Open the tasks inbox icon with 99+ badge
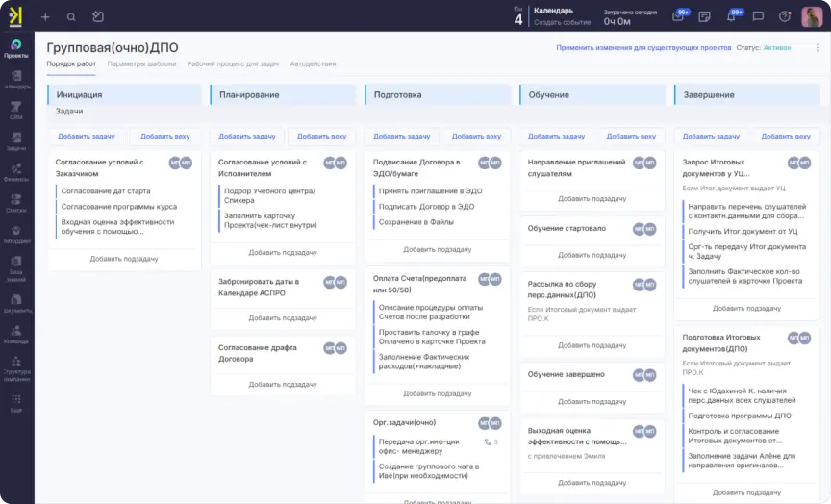 click(678, 16)
